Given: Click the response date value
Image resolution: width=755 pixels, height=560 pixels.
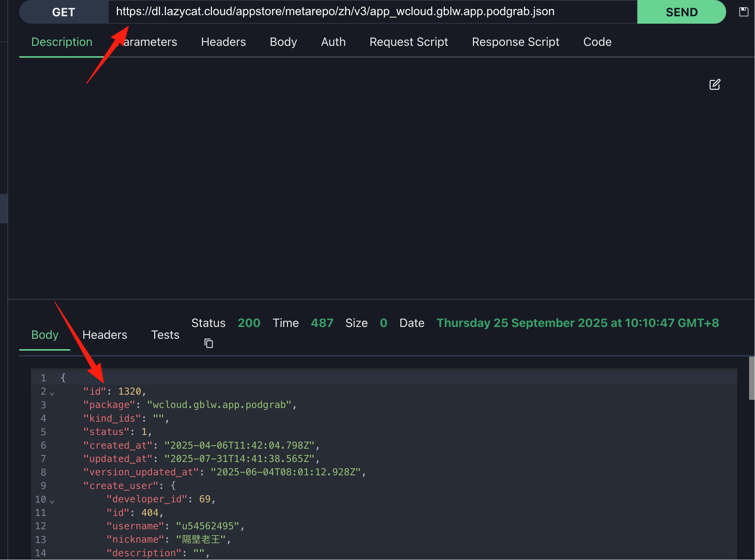Looking at the screenshot, I should (x=578, y=323).
